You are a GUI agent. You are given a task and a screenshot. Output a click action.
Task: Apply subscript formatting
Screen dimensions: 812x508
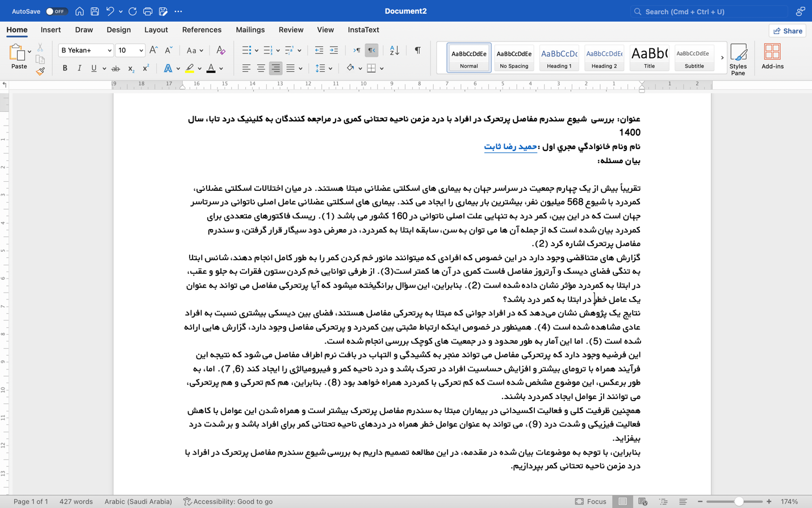(x=131, y=69)
